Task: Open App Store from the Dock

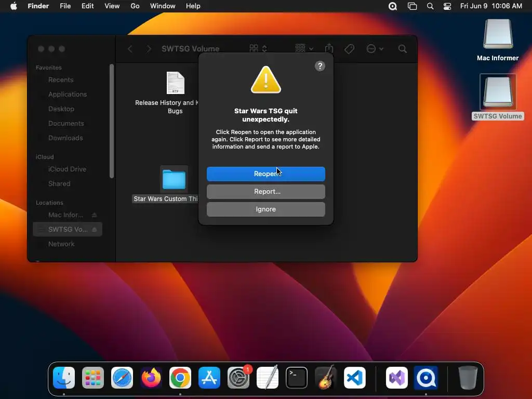Action: (x=209, y=378)
